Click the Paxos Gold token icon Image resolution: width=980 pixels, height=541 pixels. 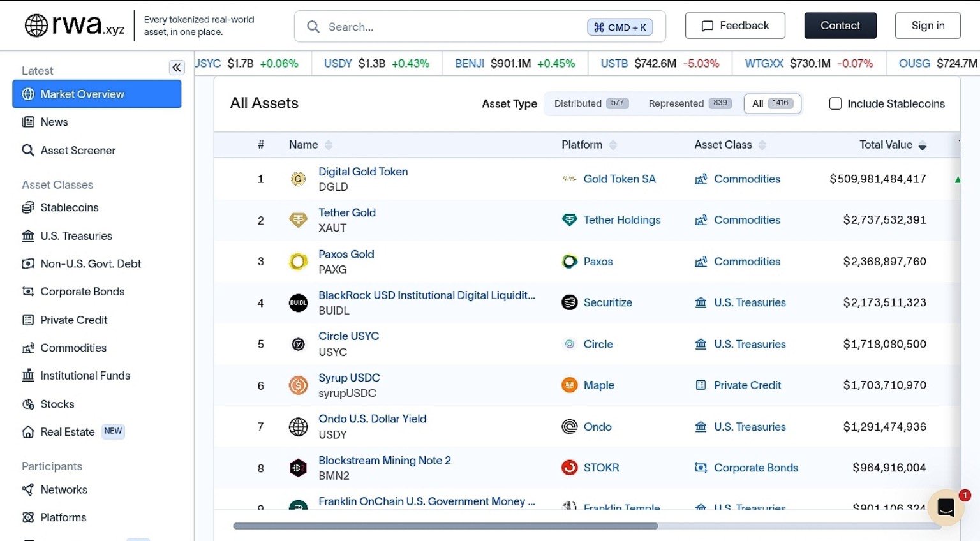298,262
